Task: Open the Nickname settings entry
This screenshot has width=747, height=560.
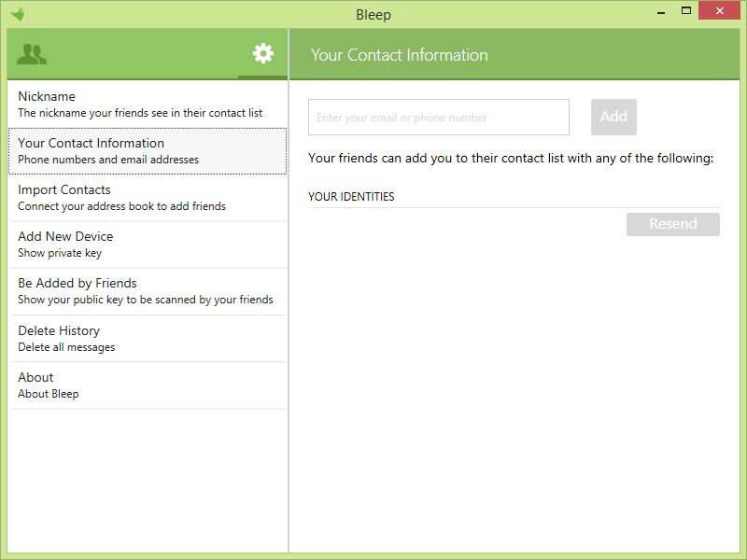Action: pos(148,105)
